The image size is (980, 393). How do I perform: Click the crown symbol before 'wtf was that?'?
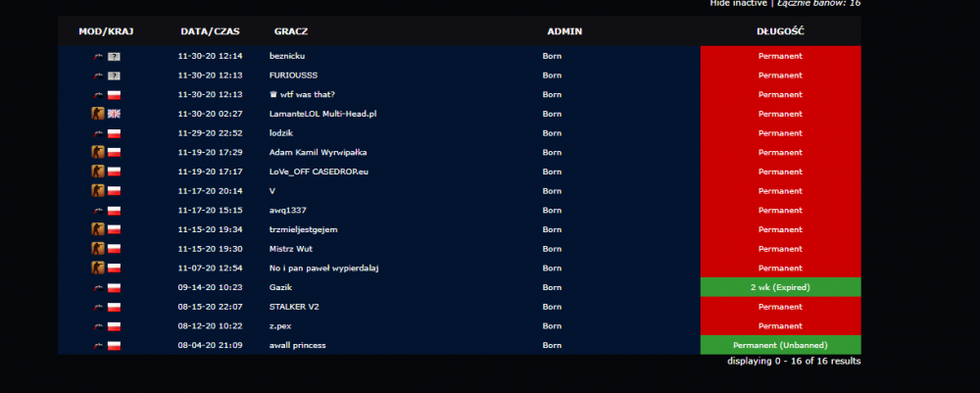click(273, 95)
